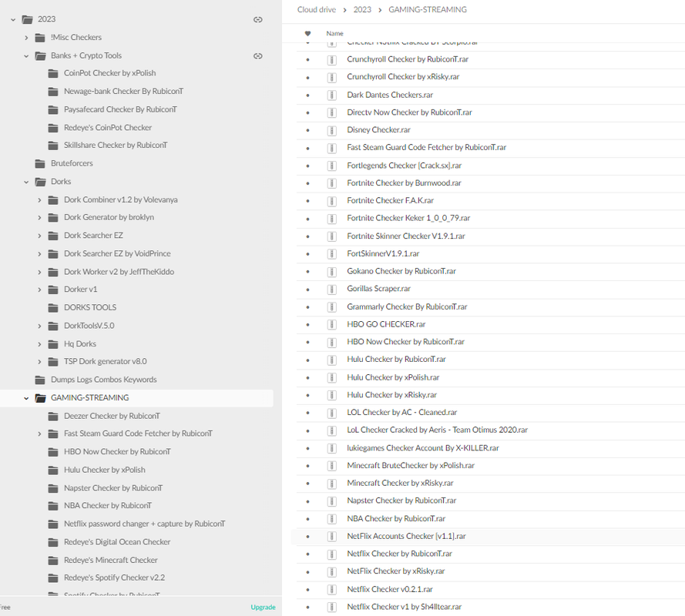The height and width of the screenshot is (616, 685).
Task: Click folder icon of Bruteforcers
Action: click(x=40, y=164)
